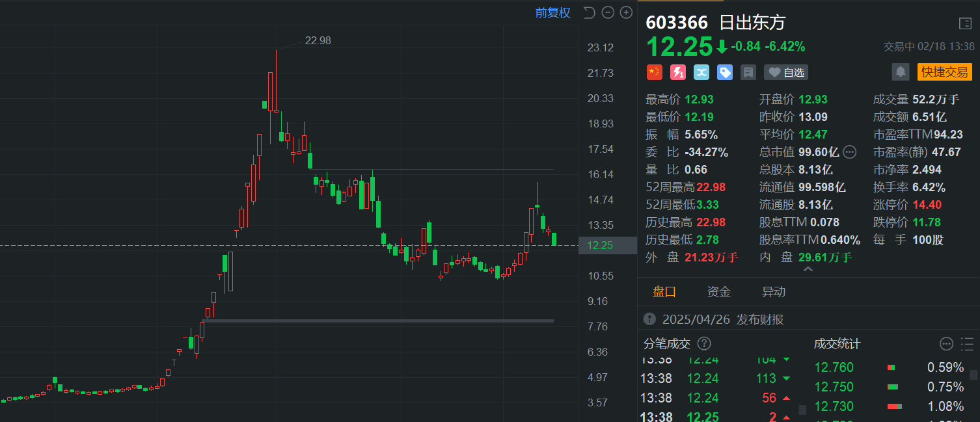Toggle 自选 watchlist heart button
This screenshot has width=980, height=422.
[785, 72]
